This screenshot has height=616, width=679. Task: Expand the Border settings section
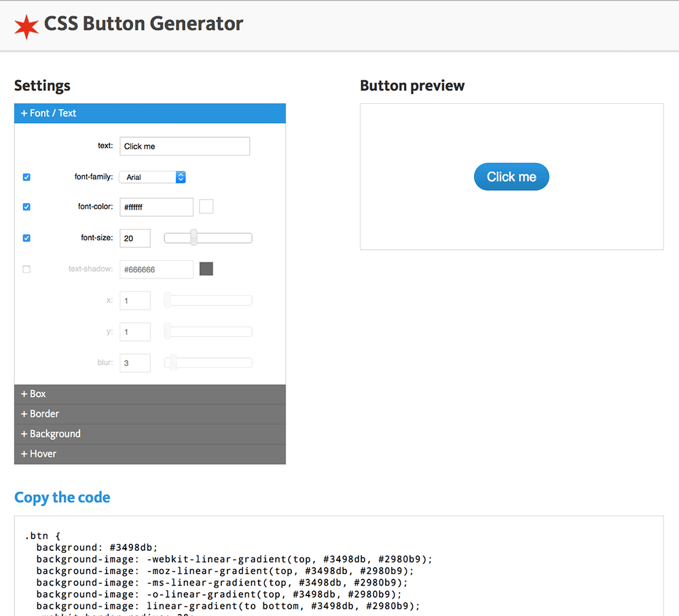pyautogui.click(x=149, y=414)
